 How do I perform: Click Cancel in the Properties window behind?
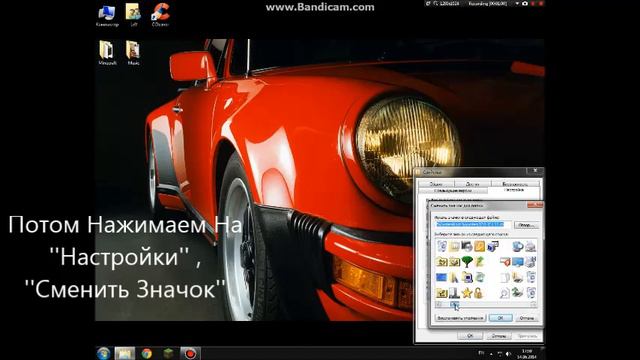pyautogui.click(x=499, y=336)
